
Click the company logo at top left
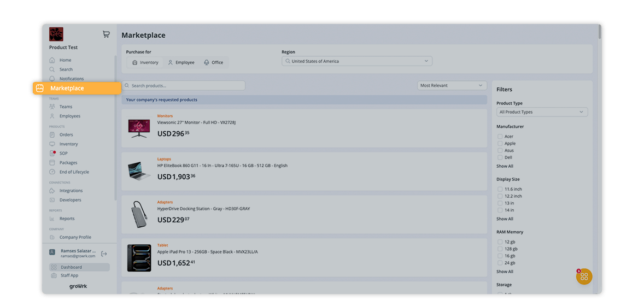pos(56,34)
